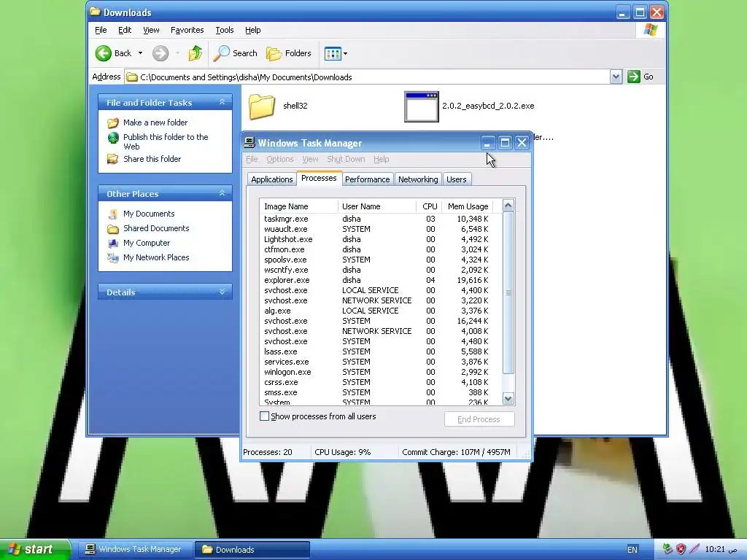Click the 10:21 taskbar clock

(721, 550)
